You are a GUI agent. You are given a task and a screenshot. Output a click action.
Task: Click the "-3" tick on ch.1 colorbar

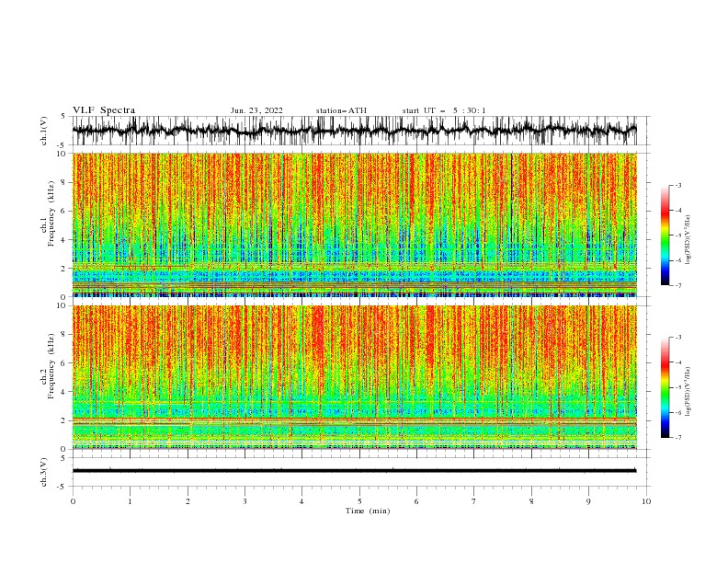[677, 185]
